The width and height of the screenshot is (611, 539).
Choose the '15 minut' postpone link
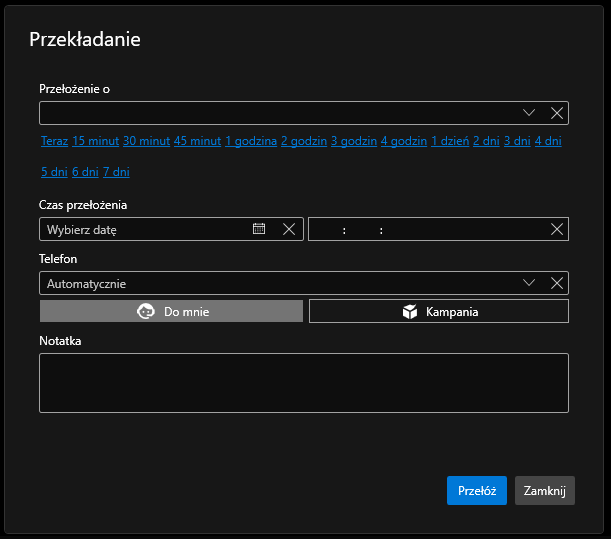point(95,141)
